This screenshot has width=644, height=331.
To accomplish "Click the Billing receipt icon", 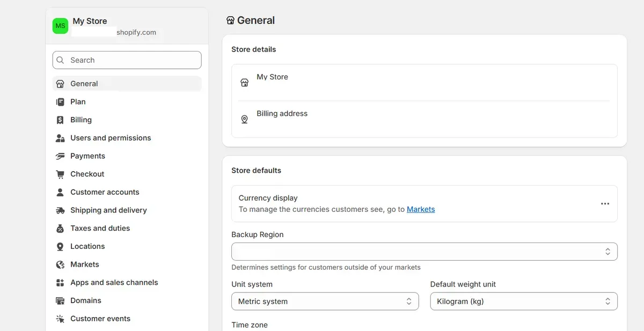I will tap(60, 120).
